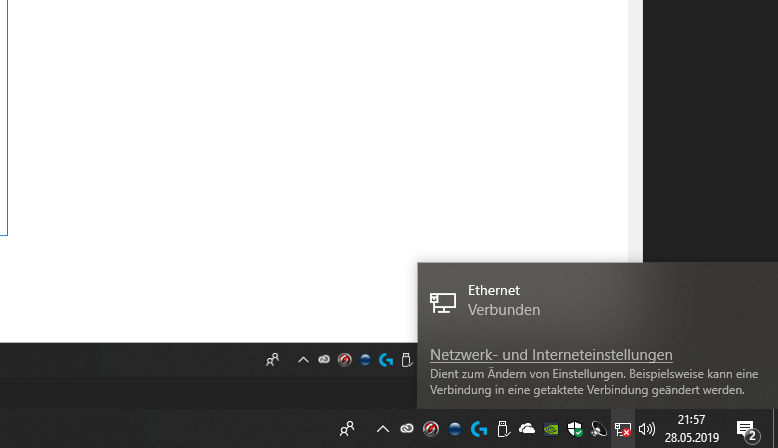Screen dimensions: 778x448
Task: Open Action Center with 2 notifications
Action: 748,431
